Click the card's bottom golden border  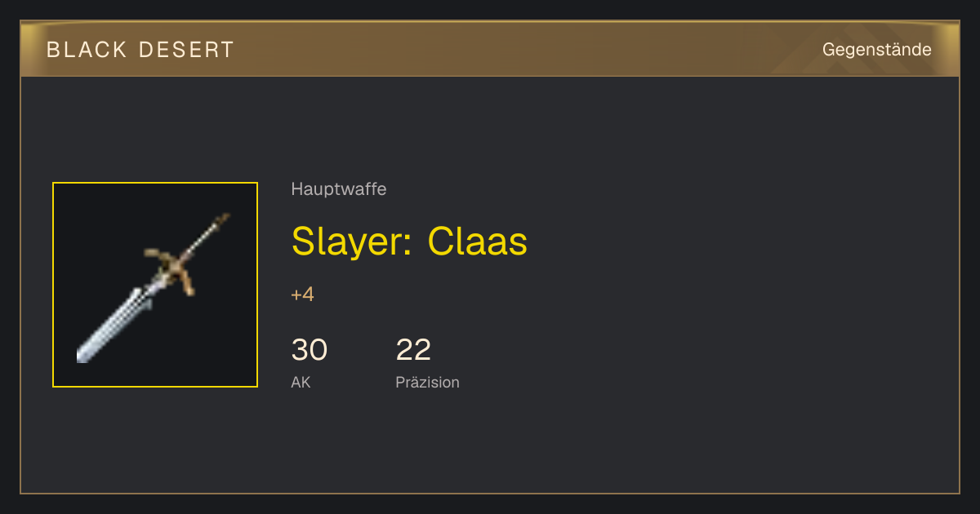coord(490,493)
